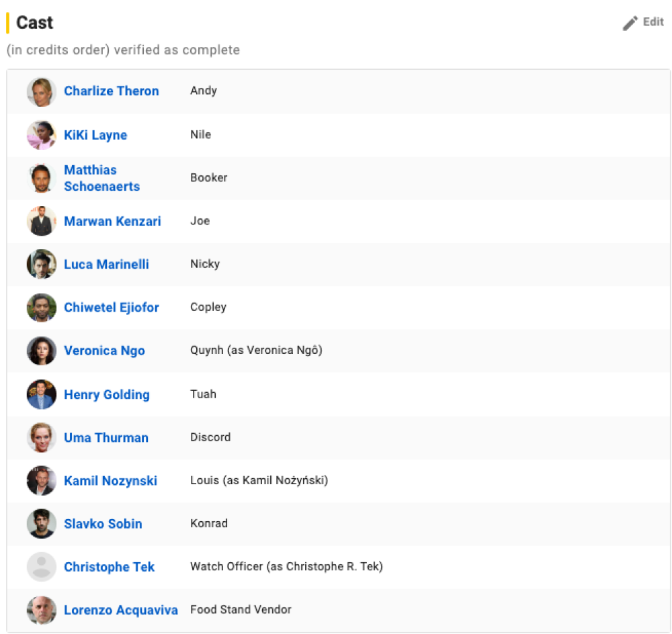Click Matthias Schoenaerts's avatar photo
The image size is (672, 634).
pos(42,178)
